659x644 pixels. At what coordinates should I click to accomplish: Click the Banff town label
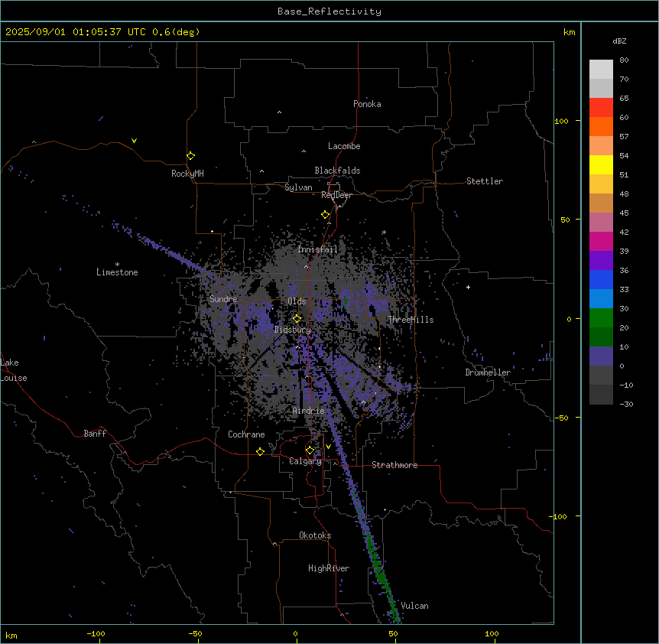coord(95,434)
